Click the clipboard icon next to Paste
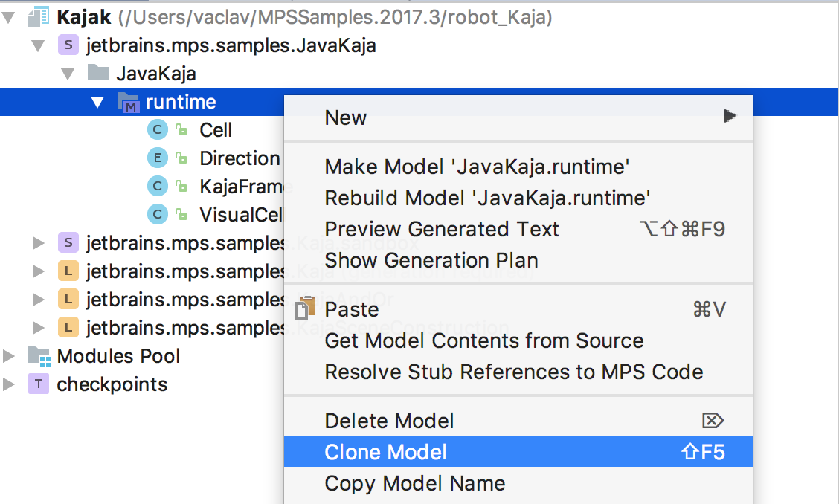839x504 pixels. 305,308
